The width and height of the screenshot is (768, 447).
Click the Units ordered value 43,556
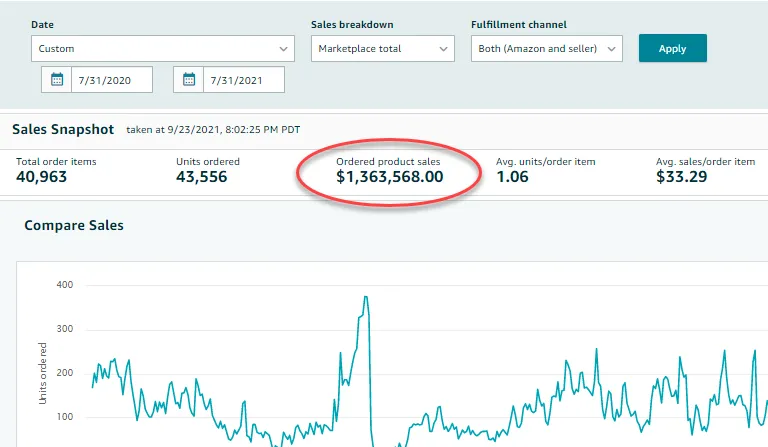[x=201, y=177]
